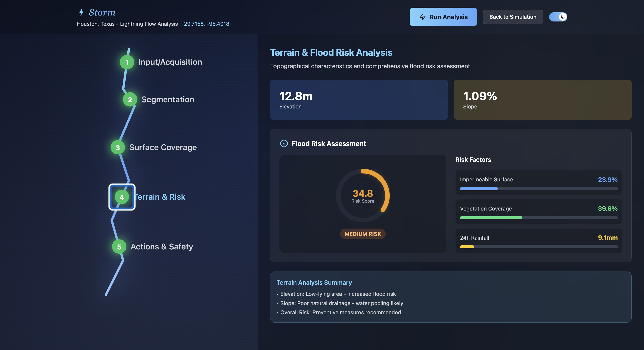
Task: Go to Surface Coverage step
Action: (x=163, y=148)
